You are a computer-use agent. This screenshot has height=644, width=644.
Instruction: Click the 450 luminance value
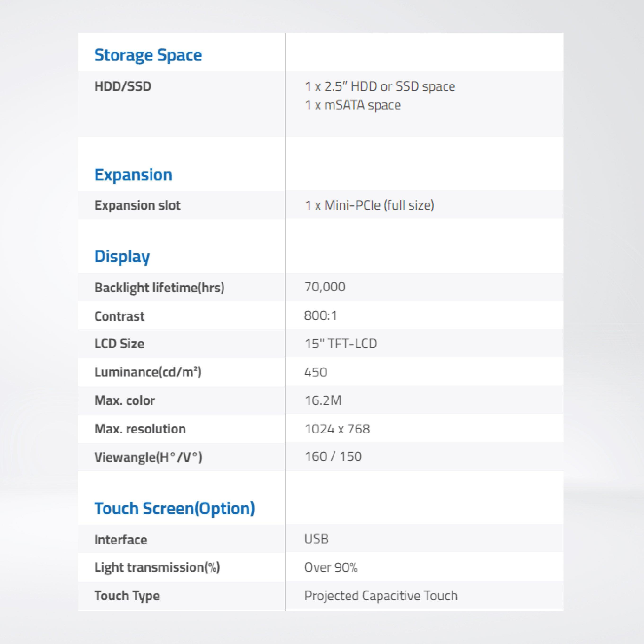point(316,372)
